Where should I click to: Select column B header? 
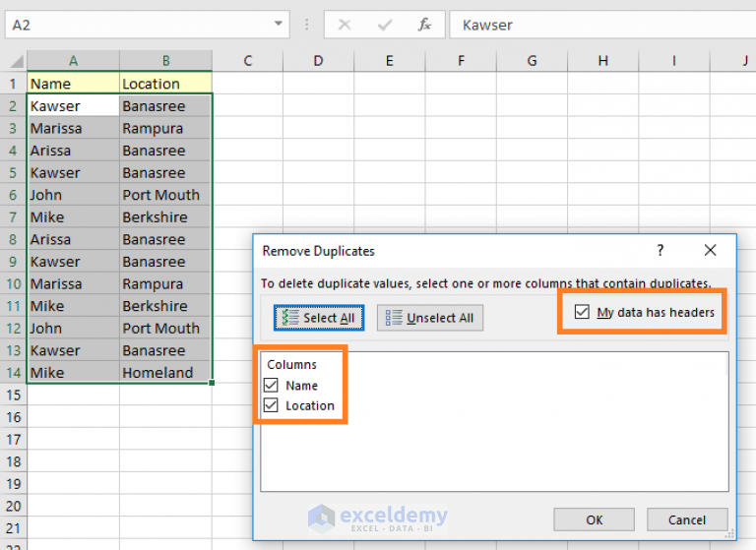tap(165, 61)
